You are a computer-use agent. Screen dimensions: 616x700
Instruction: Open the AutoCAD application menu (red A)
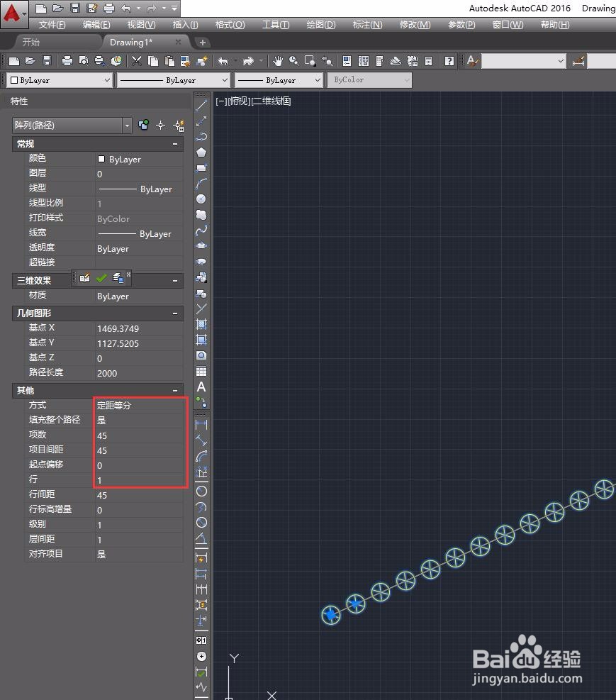(x=13, y=13)
